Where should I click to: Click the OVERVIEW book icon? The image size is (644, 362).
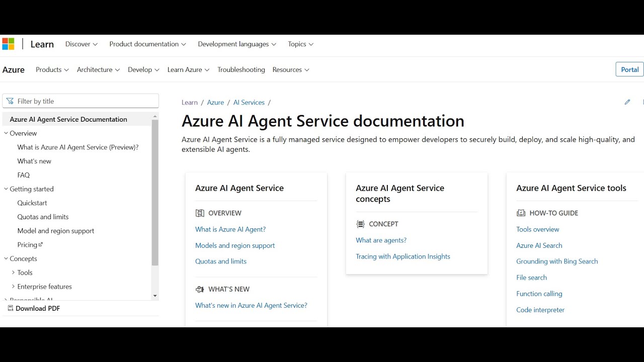[200, 213]
